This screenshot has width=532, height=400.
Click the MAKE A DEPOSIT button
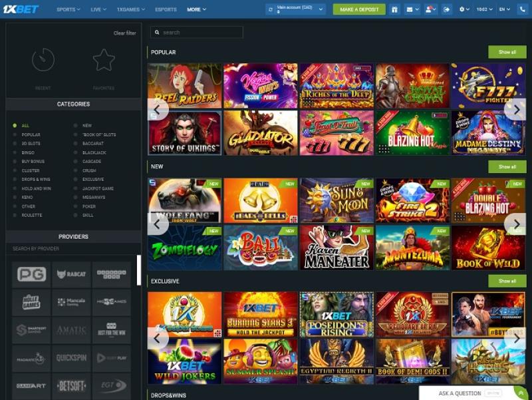[359, 9]
